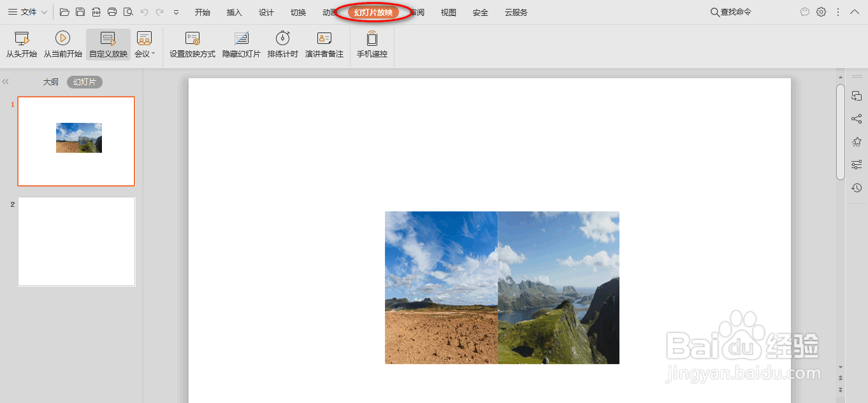Click the 手机遥控 phone remote icon
The height and width of the screenshot is (403, 868).
[372, 38]
